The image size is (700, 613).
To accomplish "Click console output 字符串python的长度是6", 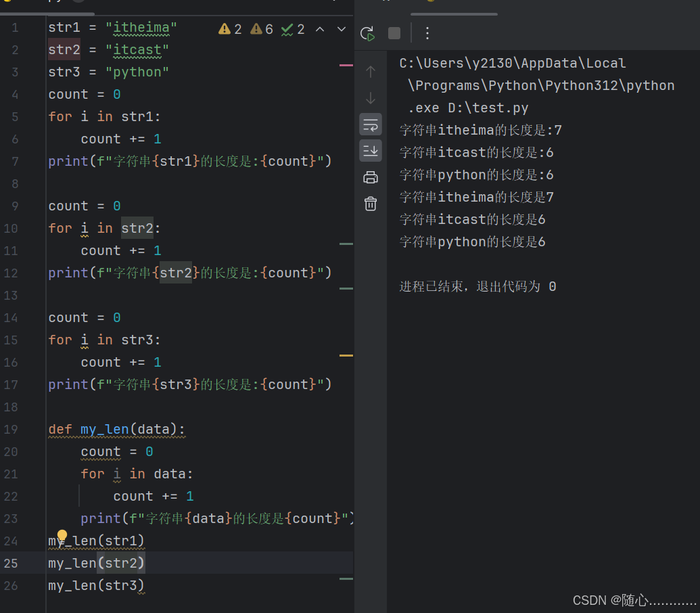I will tap(473, 242).
